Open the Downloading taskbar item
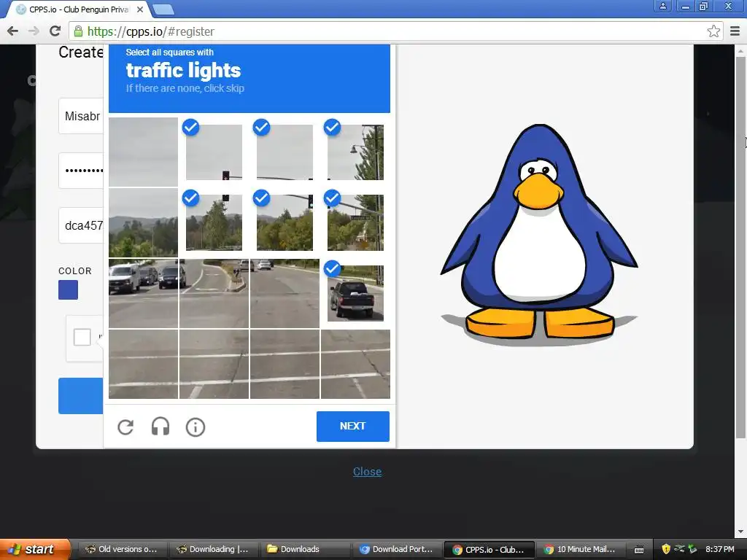Viewport: 747px width, 560px height. point(214,549)
